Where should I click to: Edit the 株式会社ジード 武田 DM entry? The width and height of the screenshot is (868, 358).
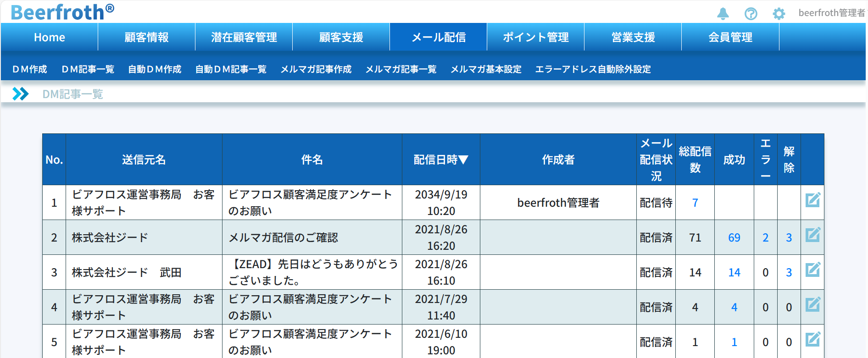[812, 270]
